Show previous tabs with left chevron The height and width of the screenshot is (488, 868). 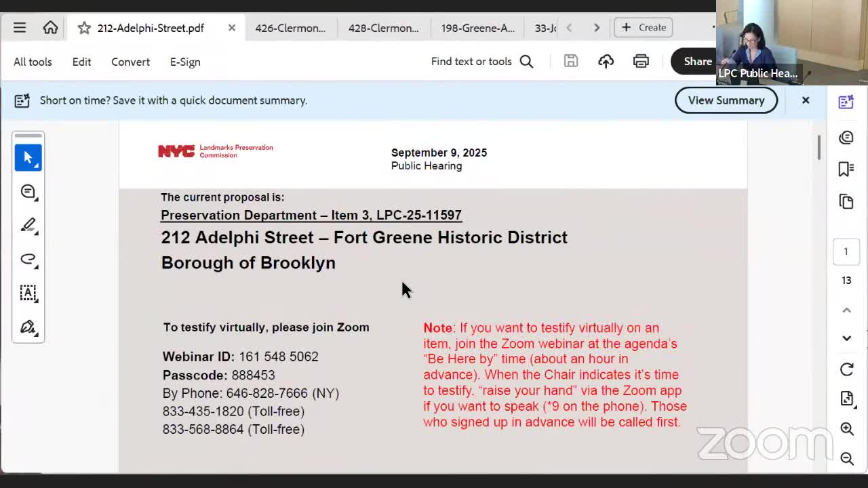click(x=569, y=28)
